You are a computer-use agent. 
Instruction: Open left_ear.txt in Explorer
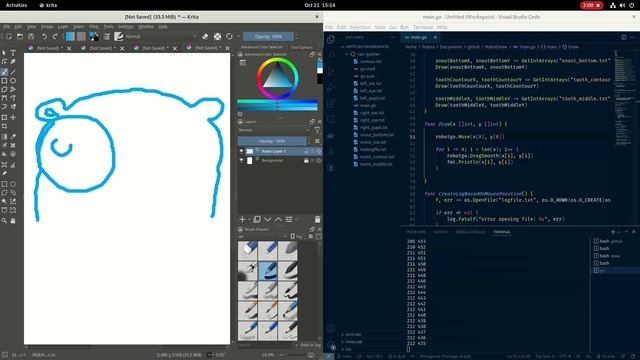point(371,83)
